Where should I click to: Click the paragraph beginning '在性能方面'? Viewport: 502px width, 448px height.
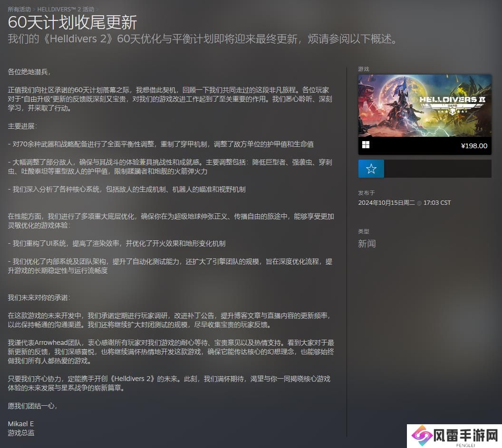pos(171,221)
